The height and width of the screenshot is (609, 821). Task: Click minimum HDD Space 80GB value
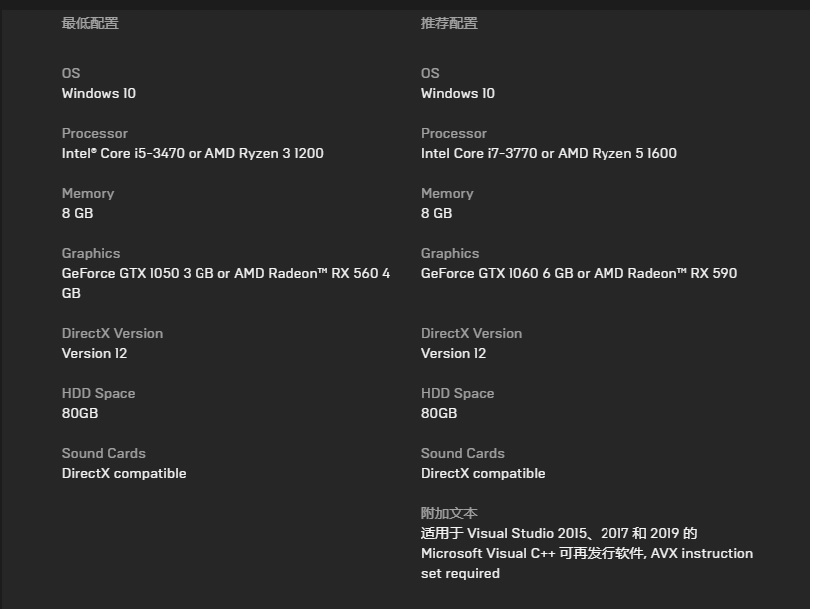80,414
